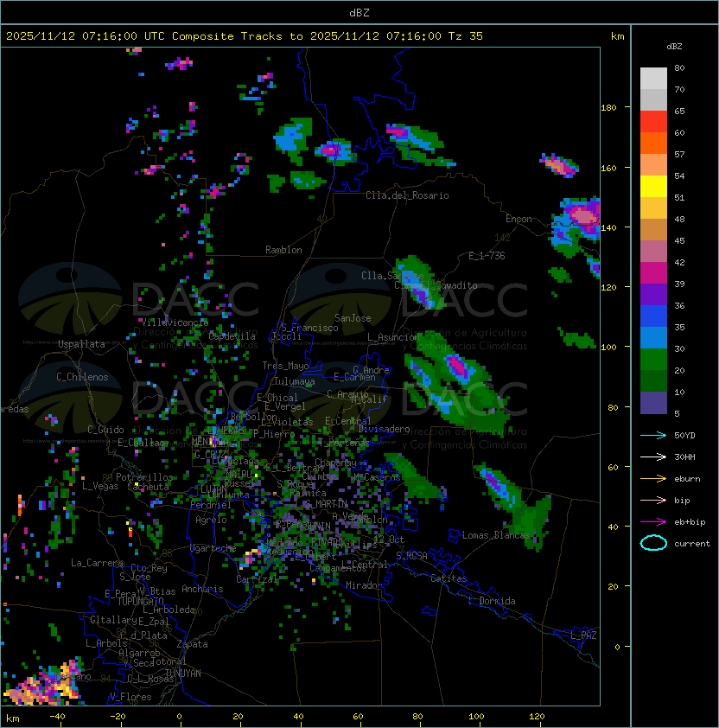Select the dark orange 57–60 dBZ swatch
The image size is (719, 728).
point(653,143)
